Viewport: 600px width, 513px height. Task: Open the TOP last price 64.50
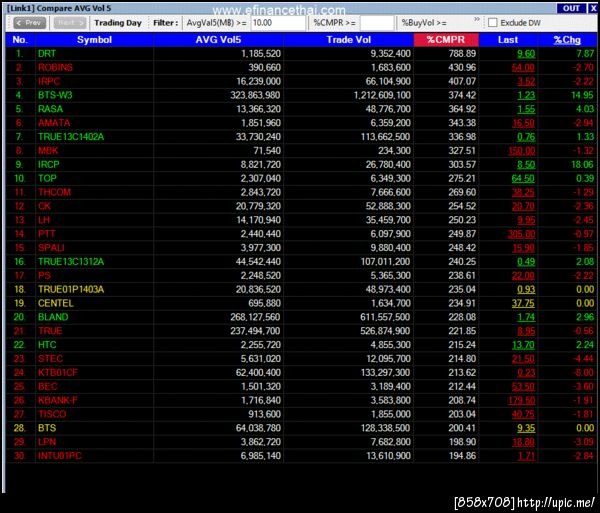click(523, 179)
